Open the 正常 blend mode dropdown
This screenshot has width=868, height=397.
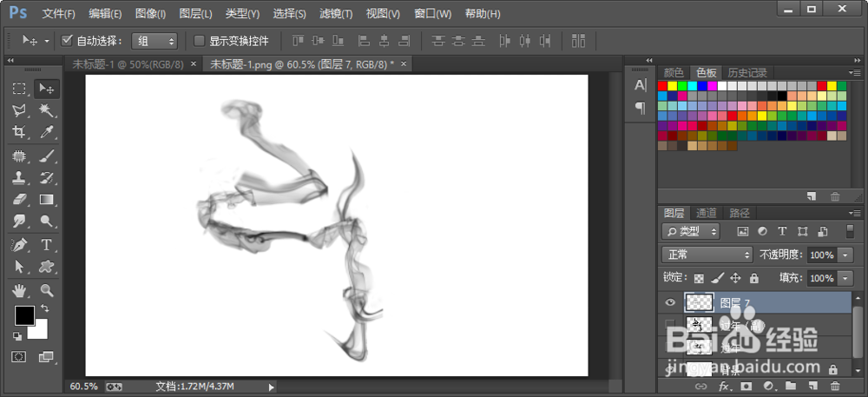pos(707,255)
